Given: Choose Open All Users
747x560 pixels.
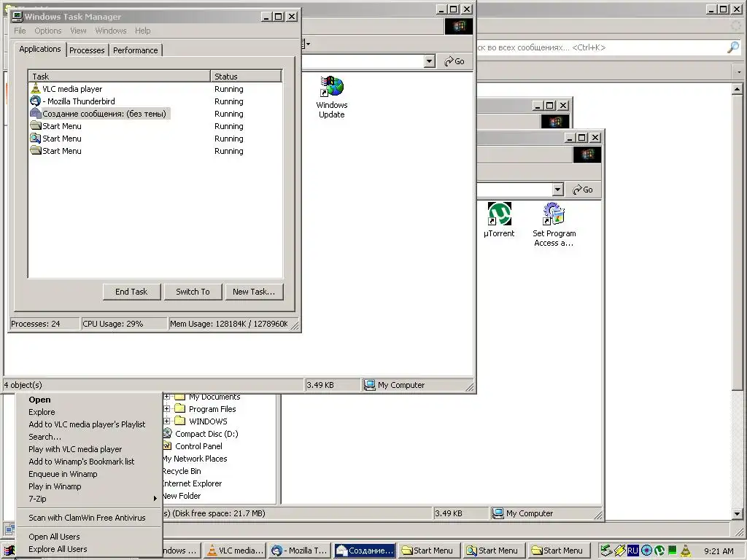Looking at the screenshot, I should click(90, 537).
